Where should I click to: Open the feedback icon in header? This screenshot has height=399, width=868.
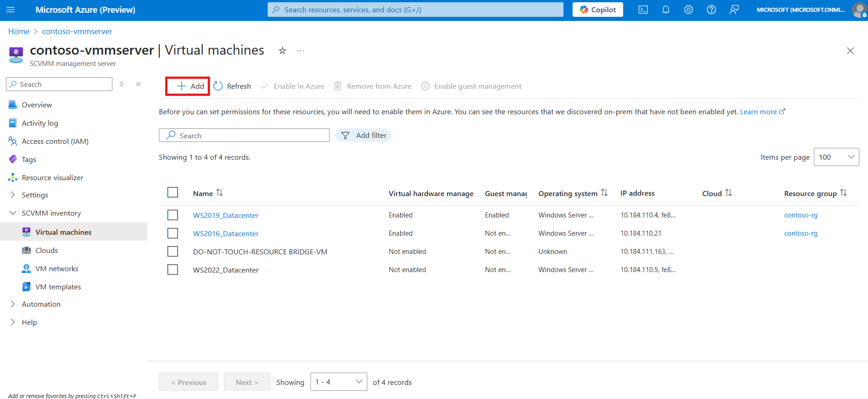[x=734, y=10]
